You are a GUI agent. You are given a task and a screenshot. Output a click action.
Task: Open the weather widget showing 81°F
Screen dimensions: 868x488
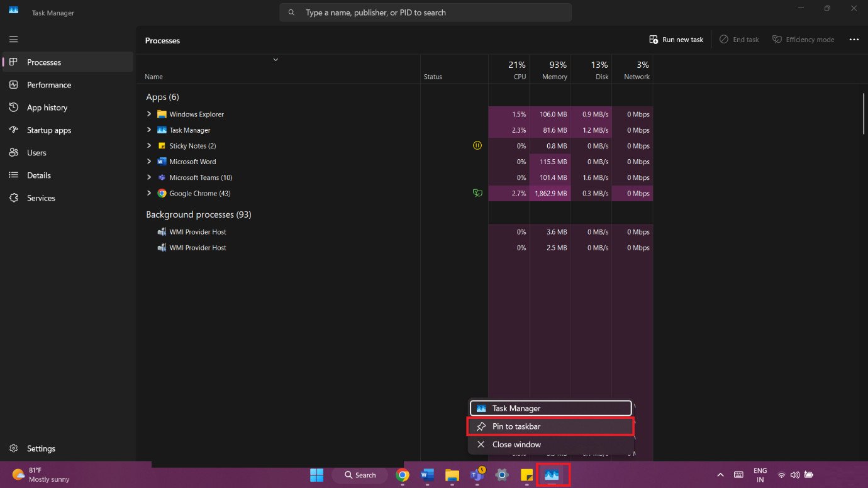(x=41, y=475)
